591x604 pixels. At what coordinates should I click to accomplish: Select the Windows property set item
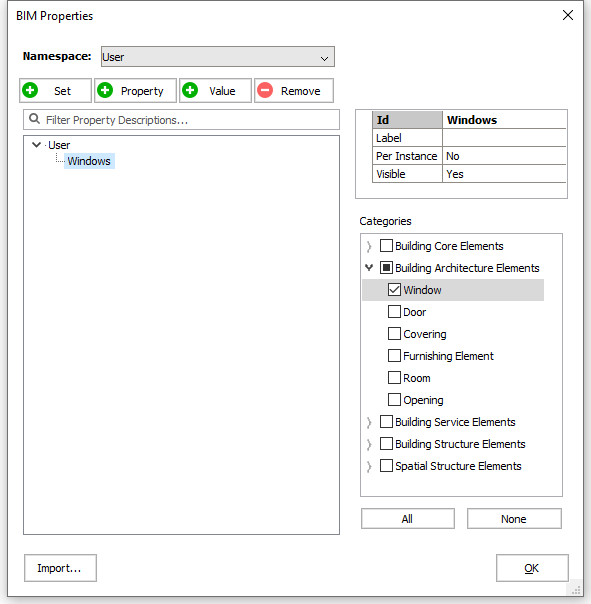(x=89, y=161)
